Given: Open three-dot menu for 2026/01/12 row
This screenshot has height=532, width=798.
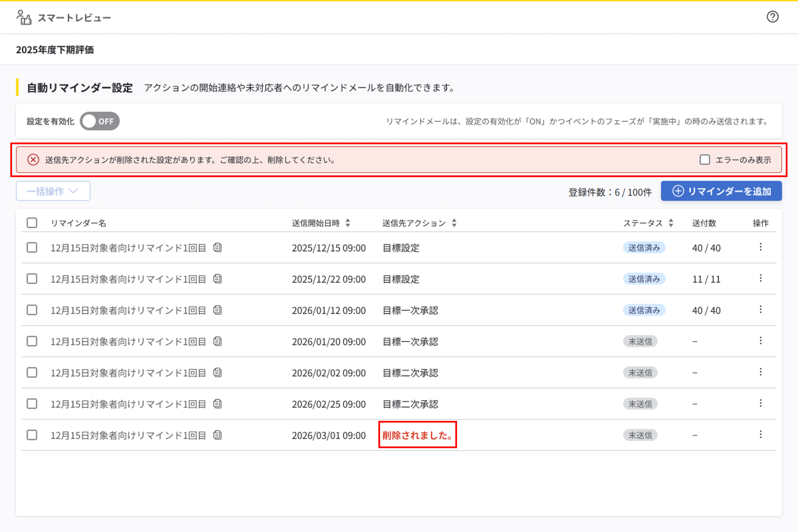Looking at the screenshot, I should 761,310.
